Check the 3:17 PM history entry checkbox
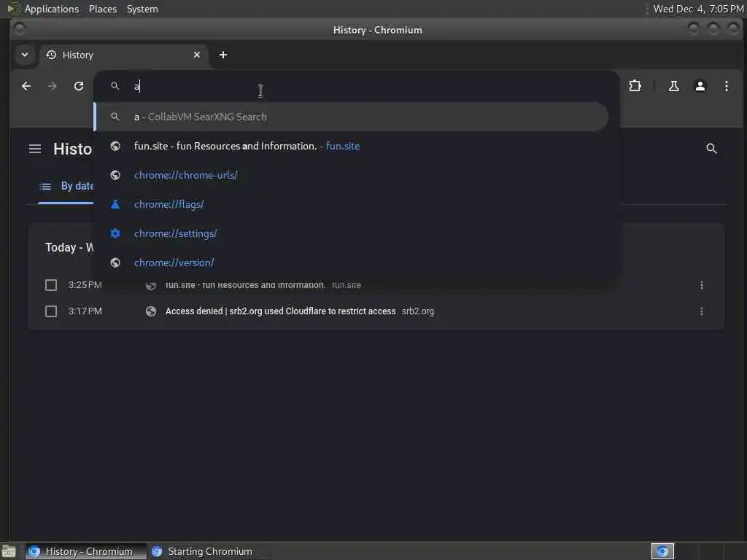Screen dimensions: 747x560 tap(51, 311)
